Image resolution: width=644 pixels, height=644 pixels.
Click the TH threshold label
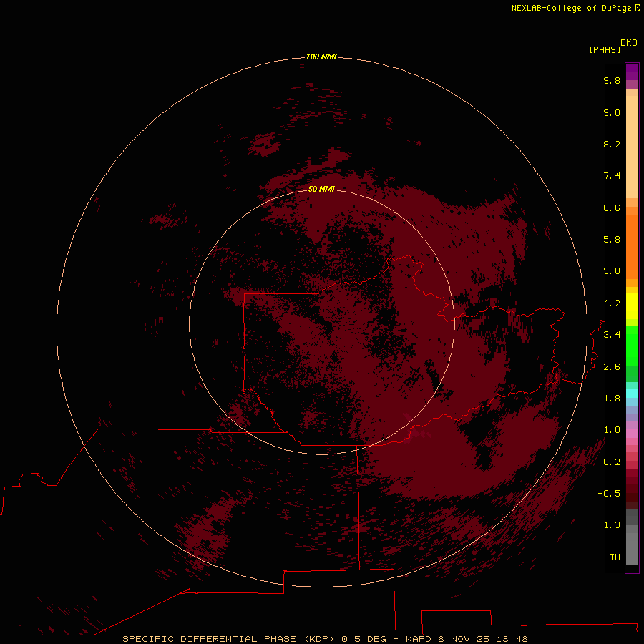615,557
